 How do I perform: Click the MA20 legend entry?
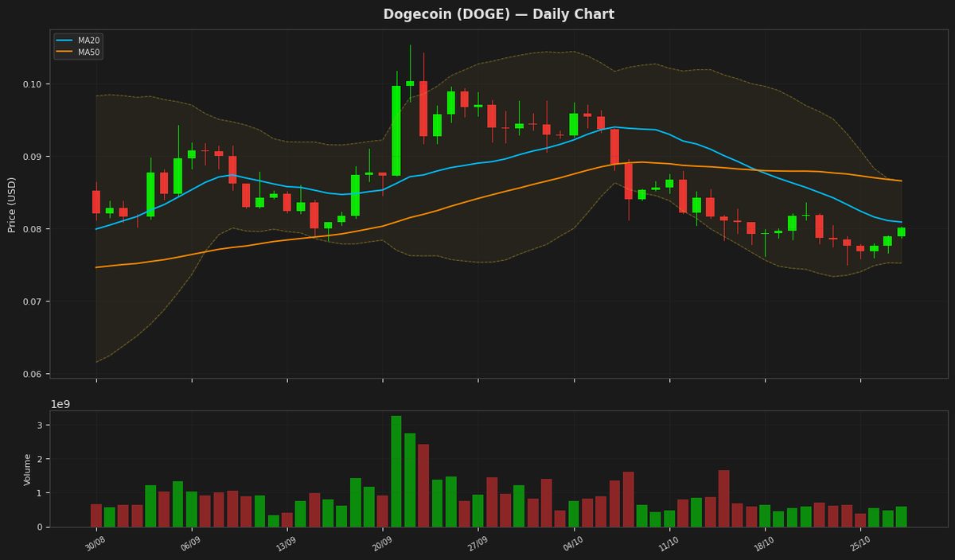coord(78,40)
